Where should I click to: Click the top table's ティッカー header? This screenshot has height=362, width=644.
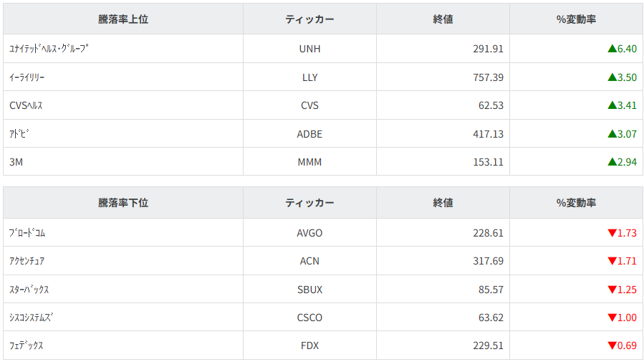(309, 19)
